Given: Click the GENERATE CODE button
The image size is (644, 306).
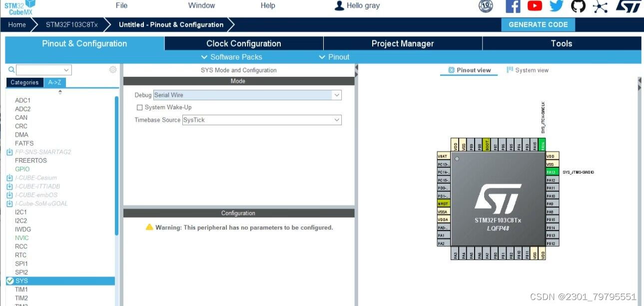Looking at the screenshot, I should coord(538,24).
